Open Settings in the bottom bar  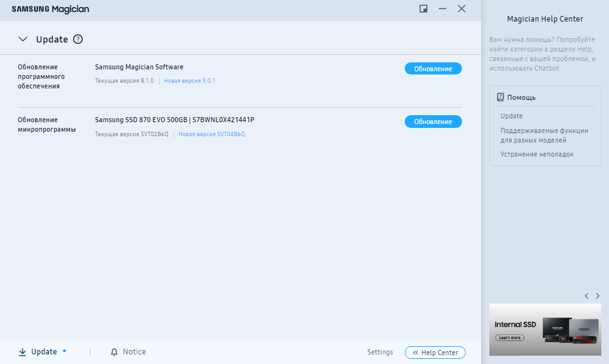click(x=380, y=352)
